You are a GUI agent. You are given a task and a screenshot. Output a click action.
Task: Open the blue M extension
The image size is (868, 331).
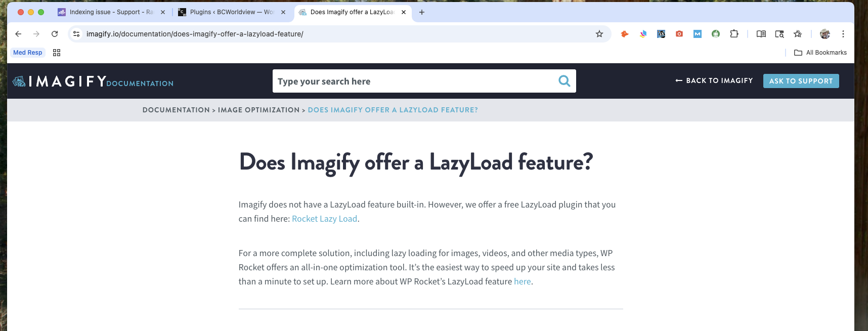point(698,34)
